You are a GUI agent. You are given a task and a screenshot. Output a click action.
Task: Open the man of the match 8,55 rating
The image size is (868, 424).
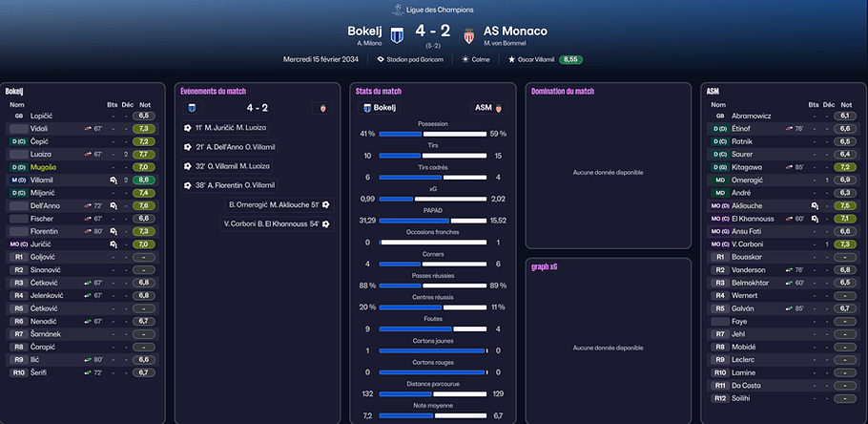point(570,59)
